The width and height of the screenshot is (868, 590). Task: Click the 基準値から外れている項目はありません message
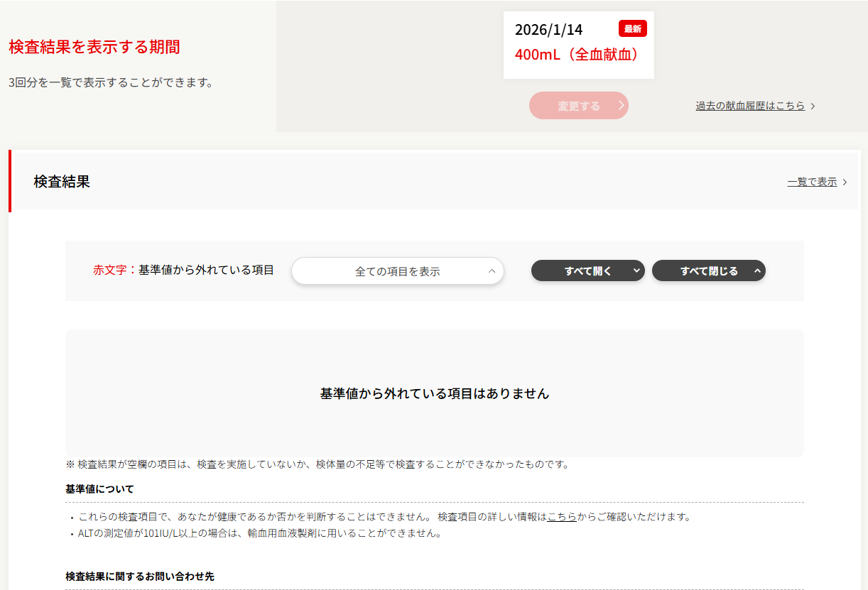tap(435, 393)
